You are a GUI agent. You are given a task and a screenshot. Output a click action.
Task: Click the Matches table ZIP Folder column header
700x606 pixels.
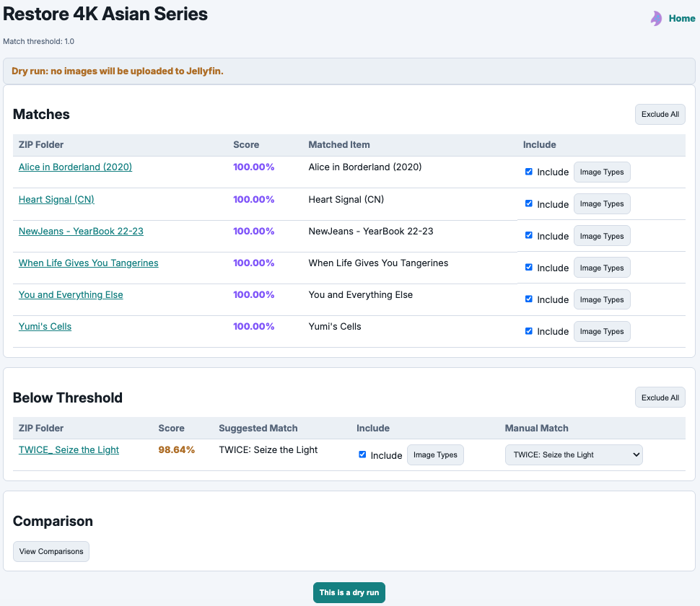41,144
